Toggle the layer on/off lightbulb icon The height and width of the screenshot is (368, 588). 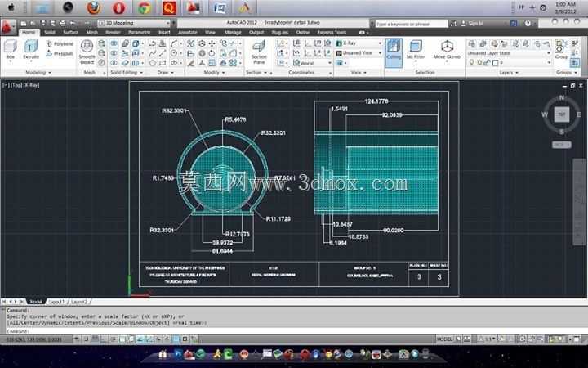[x=472, y=63]
